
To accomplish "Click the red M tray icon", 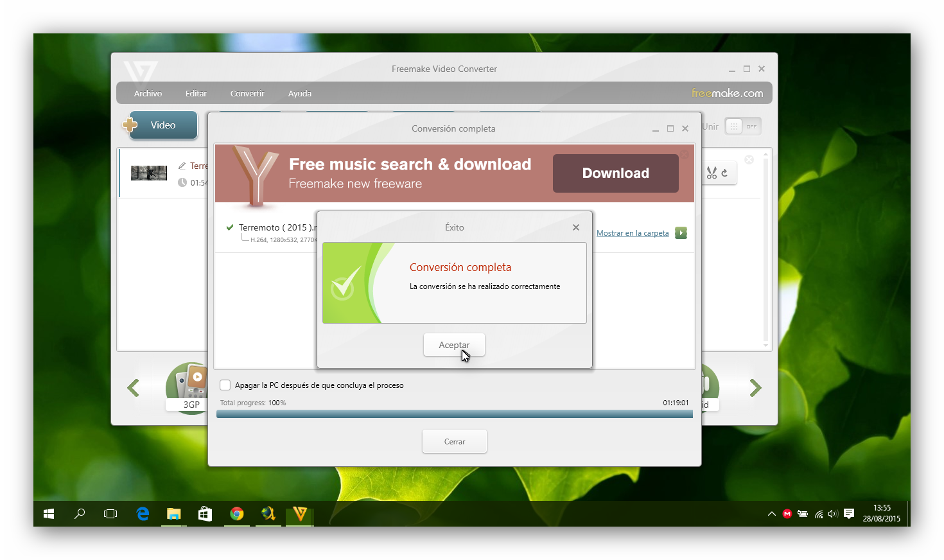I will [x=787, y=514].
